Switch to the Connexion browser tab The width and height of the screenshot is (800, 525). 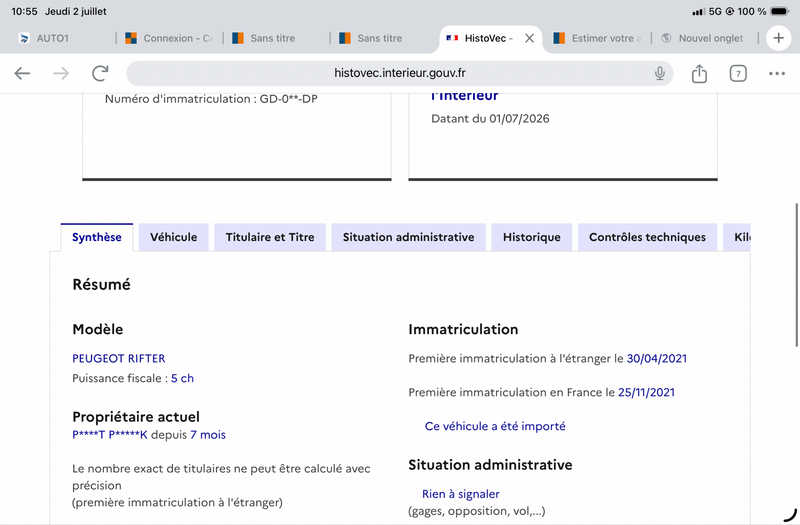169,38
